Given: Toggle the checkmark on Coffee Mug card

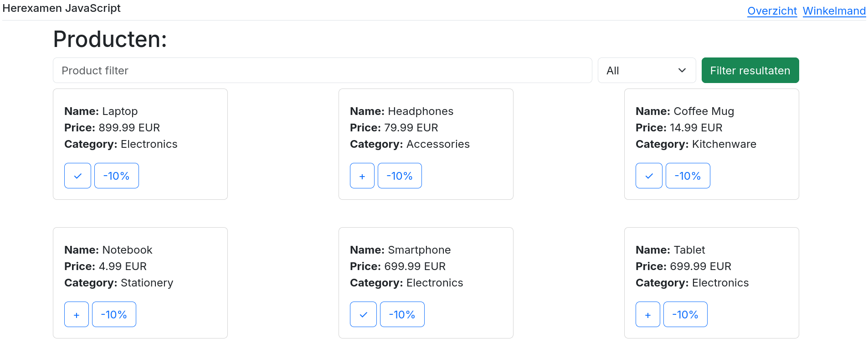Looking at the screenshot, I should click(649, 176).
